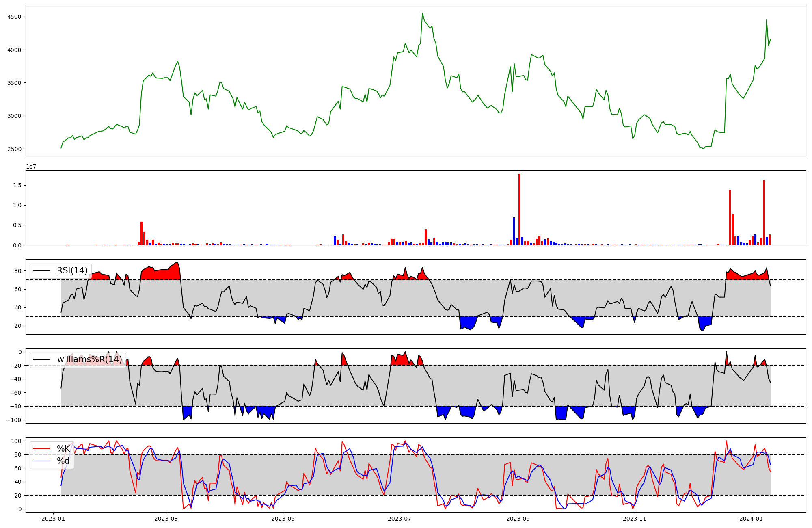
Task: Select the %K legend entry
Action: (x=63, y=448)
